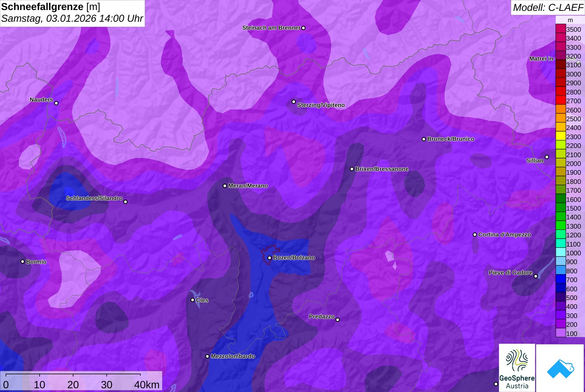
Task: Click the 20 mark on scale bar
Action: pos(73,384)
